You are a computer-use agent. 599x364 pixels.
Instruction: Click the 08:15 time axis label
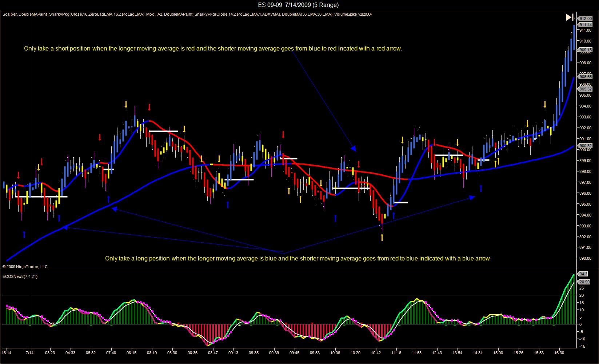click(x=132, y=353)
